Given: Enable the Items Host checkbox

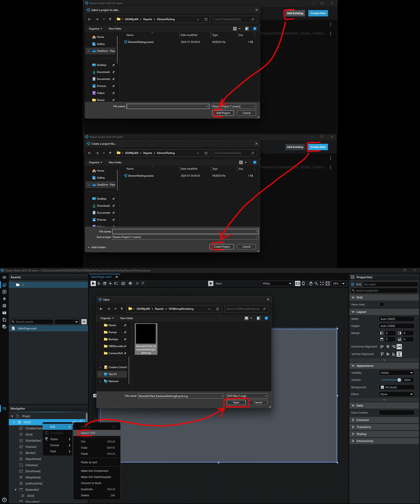Looking at the screenshot, I should (x=381, y=304).
